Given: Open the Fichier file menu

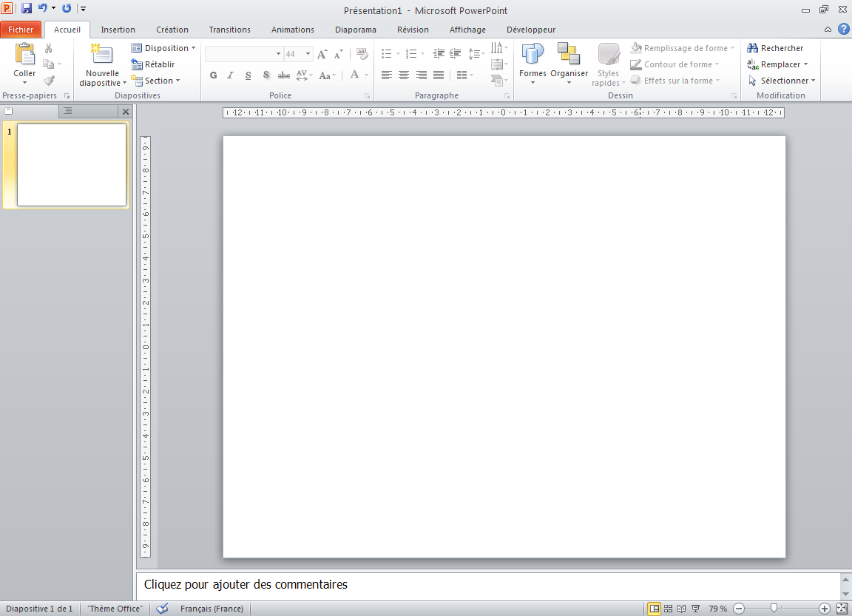Looking at the screenshot, I should coord(21,30).
